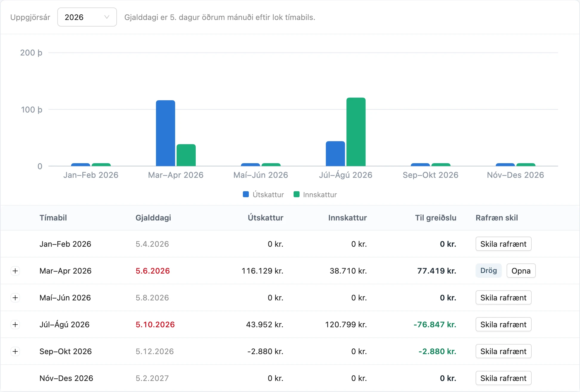Click the amount 77.419 kr.
The width and height of the screenshot is (580, 392).
click(x=437, y=271)
